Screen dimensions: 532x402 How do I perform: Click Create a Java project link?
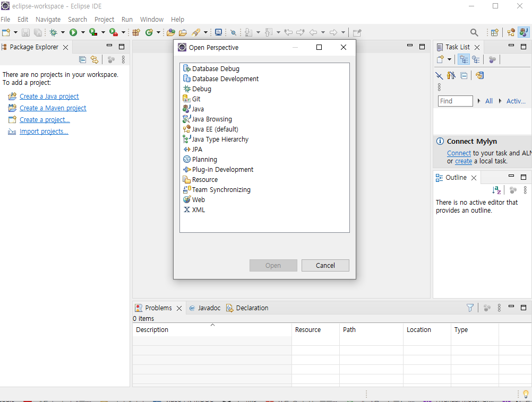tap(49, 97)
